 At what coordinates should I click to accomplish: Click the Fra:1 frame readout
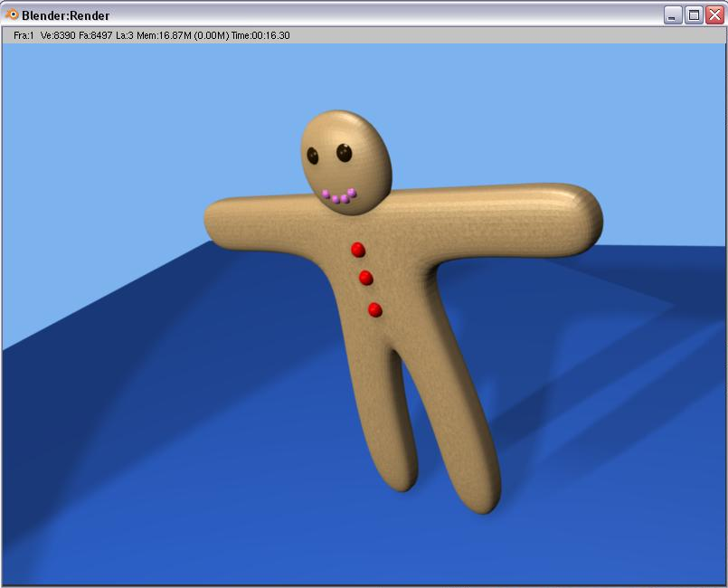[24, 35]
